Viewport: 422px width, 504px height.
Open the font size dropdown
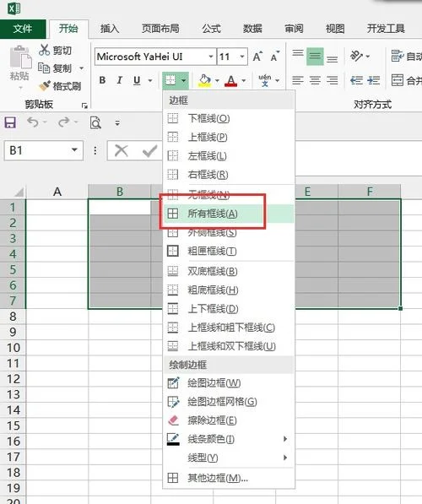242,57
